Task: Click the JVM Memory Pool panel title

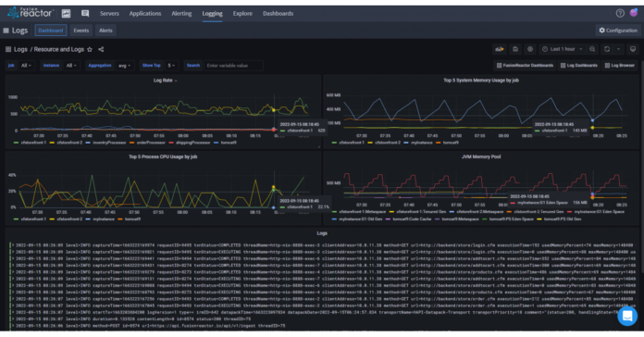Action: tap(481, 156)
